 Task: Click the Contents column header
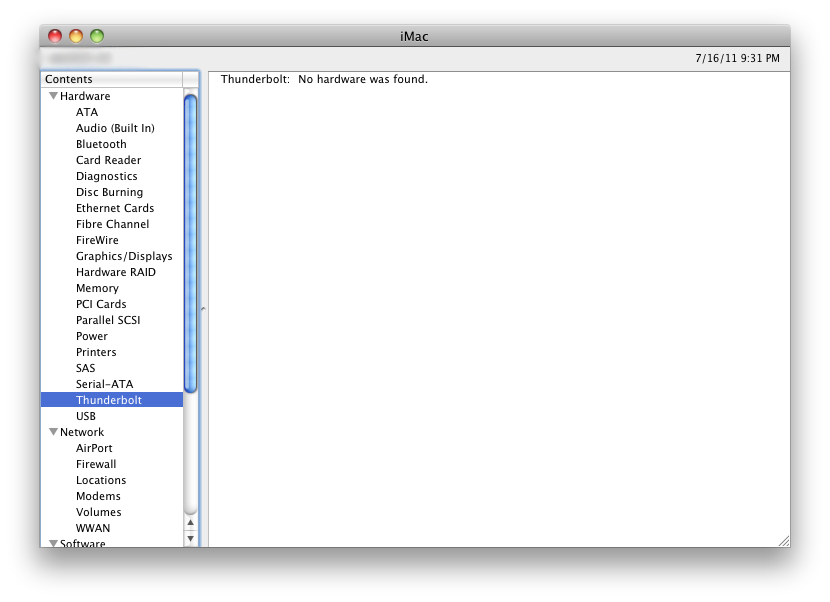coord(112,79)
